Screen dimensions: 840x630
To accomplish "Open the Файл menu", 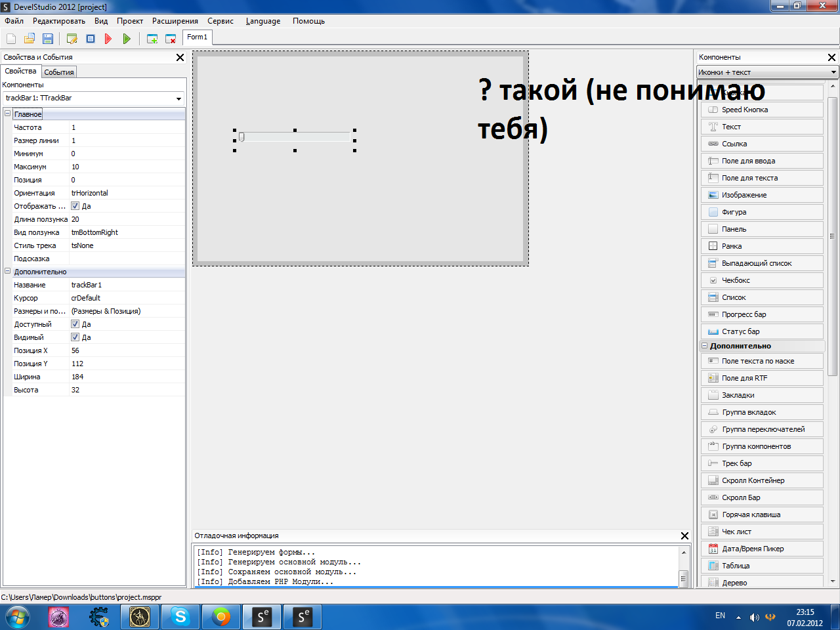I will click(14, 21).
